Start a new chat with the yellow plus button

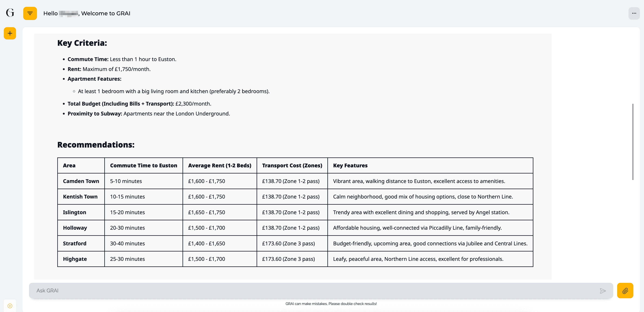(x=10, y=33)
